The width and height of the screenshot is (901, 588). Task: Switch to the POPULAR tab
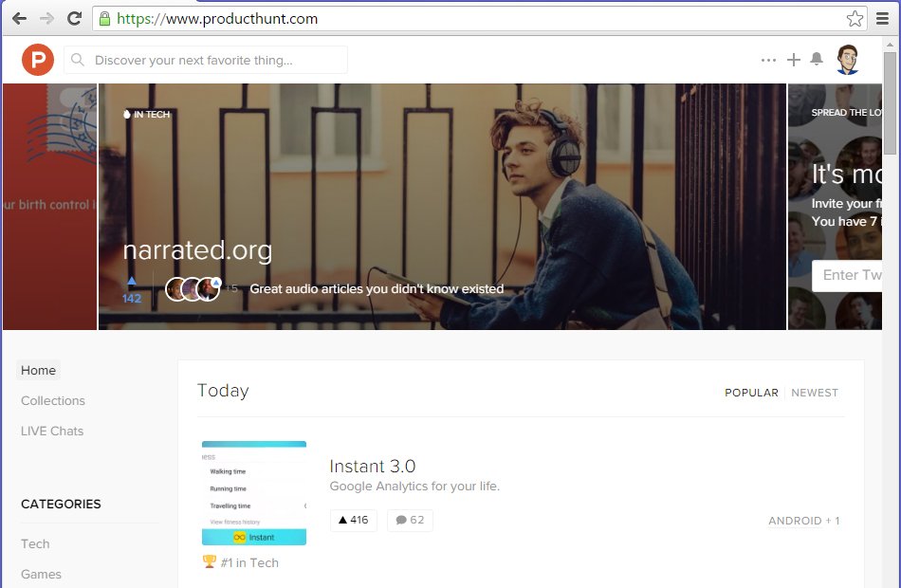point(751,393)
